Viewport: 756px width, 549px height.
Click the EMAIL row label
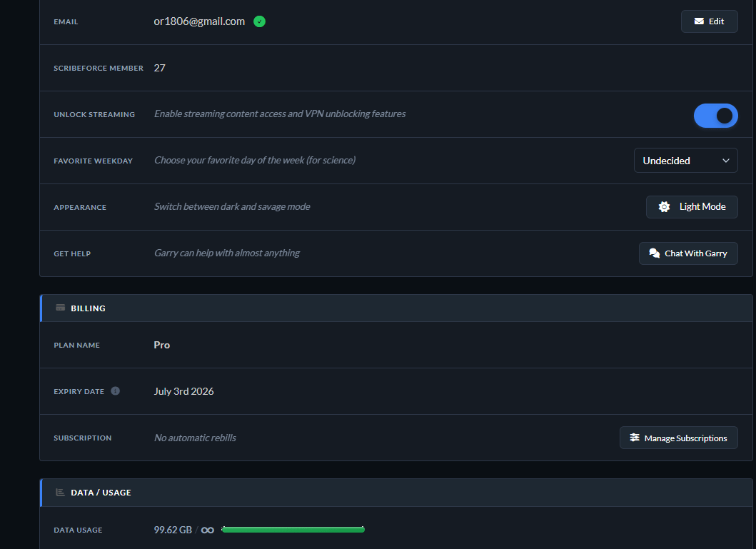(x=66, y=21)
